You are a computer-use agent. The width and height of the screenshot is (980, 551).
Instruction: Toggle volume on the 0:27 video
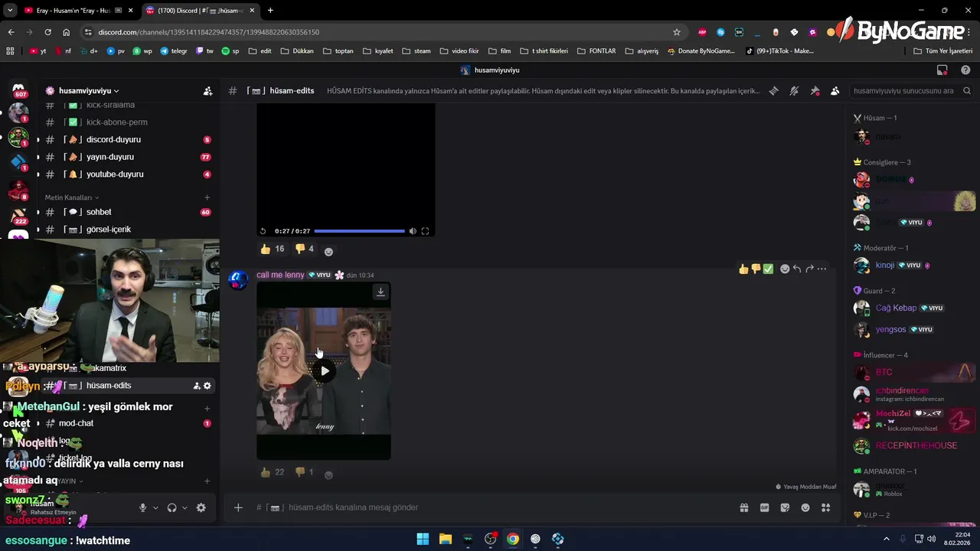pyautogui.click(x=413, y=231)
